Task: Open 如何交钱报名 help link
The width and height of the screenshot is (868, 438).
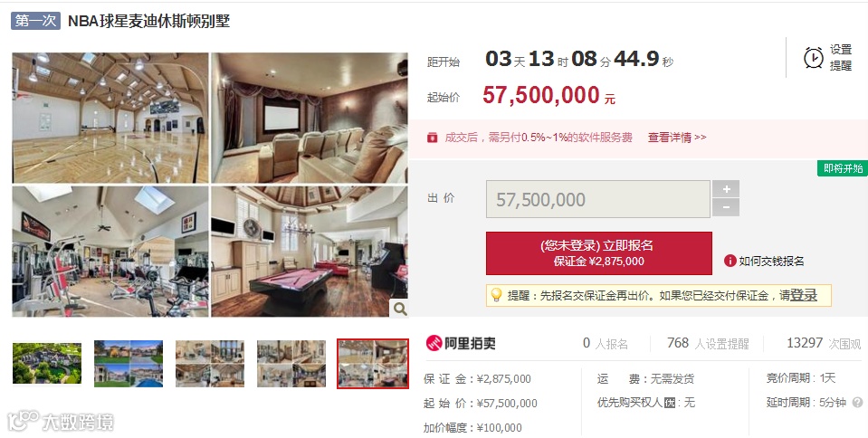Action: click(771, 261)
